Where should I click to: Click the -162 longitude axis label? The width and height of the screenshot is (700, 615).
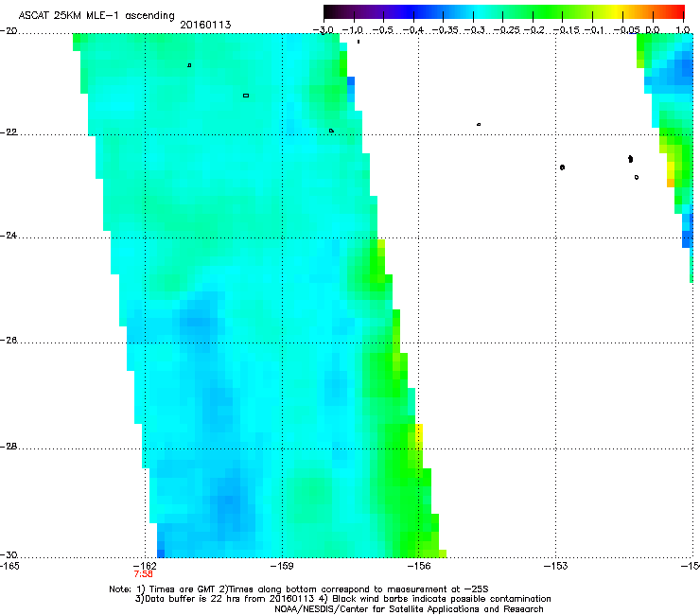click(145, 566)
